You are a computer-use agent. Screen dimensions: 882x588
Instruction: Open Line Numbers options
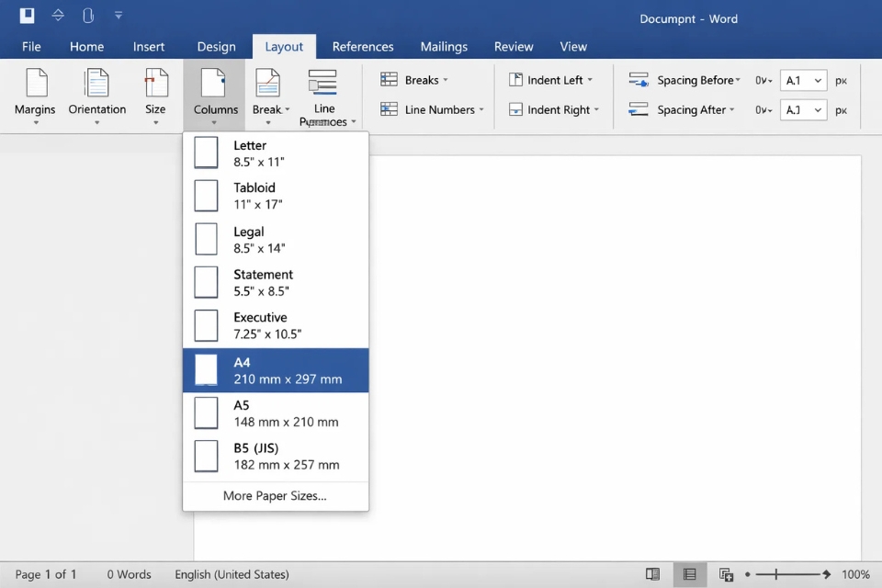(x=430, y=109)
